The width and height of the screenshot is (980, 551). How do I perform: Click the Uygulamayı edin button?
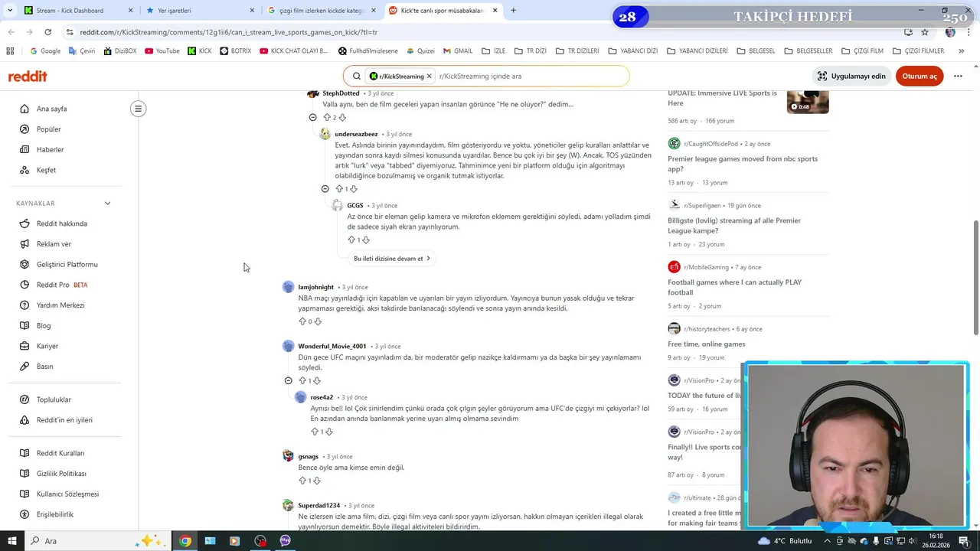(x=851, y=76)
